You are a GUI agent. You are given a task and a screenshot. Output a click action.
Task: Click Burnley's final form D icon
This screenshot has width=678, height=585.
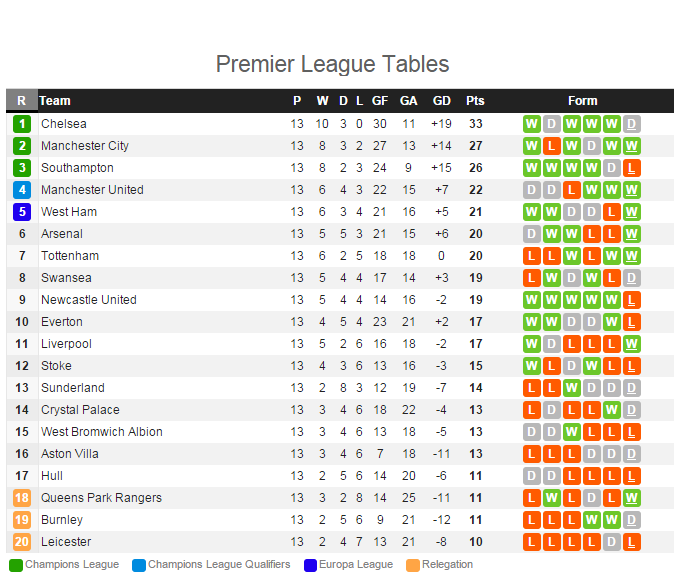631,520
